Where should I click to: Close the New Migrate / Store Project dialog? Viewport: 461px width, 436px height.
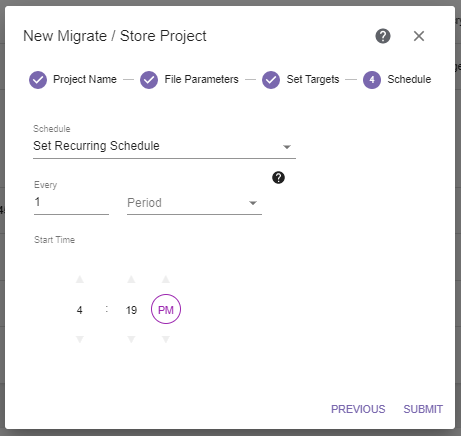pos(419,36)
